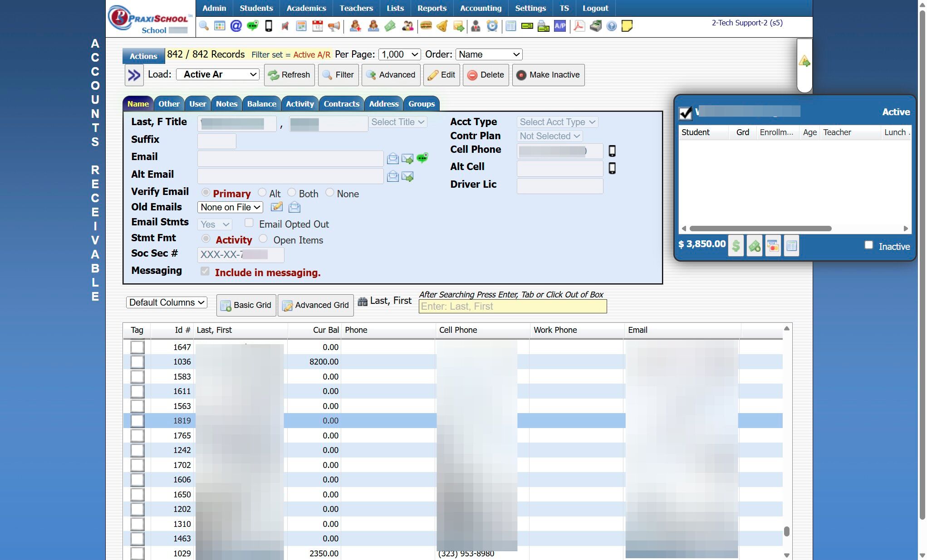Click the magnifying glass search icon
The image size is (927, 560).
204,26
